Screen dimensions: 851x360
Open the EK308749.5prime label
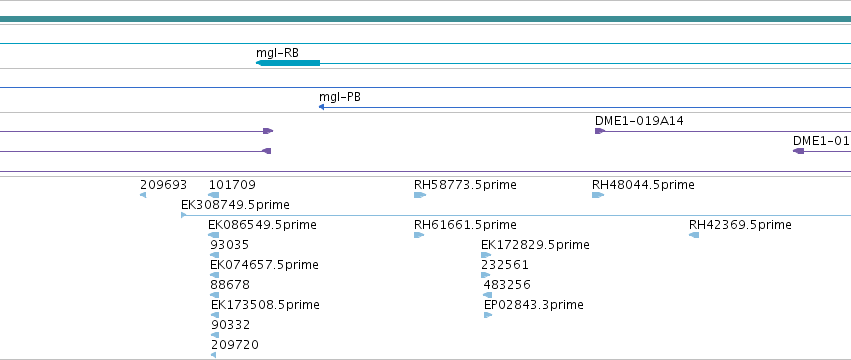(x=235, y=205)
